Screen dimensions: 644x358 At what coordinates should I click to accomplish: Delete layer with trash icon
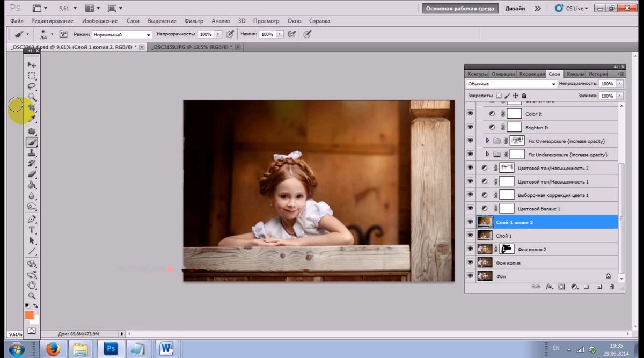(612, 287)
